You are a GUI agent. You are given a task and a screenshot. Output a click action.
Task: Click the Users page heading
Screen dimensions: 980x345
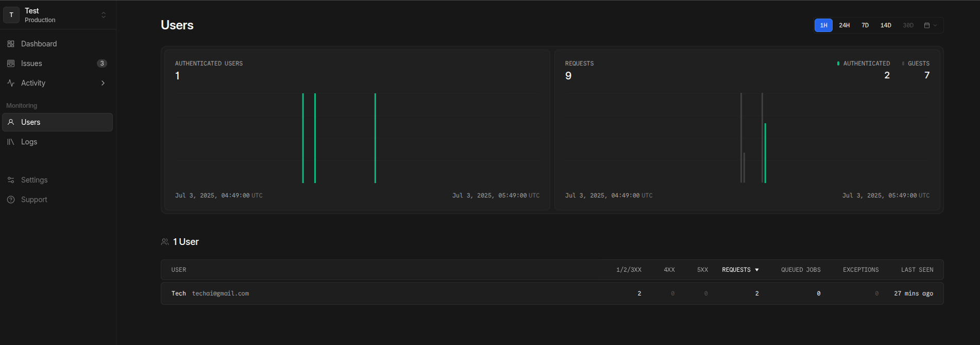(177, 25)
